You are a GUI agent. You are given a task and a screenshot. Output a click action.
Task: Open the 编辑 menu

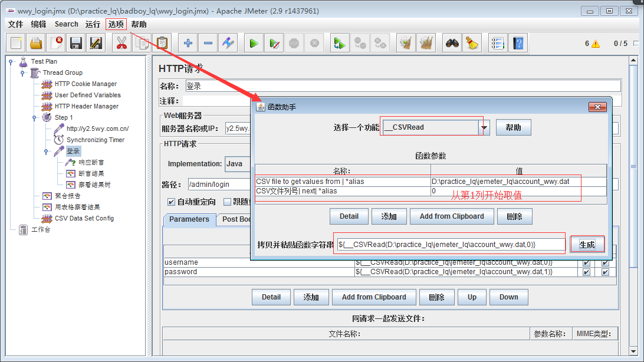pos(38,24)
